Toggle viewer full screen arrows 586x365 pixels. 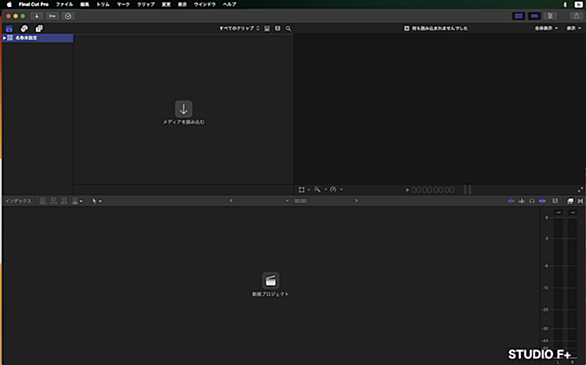tap(580, 190)
